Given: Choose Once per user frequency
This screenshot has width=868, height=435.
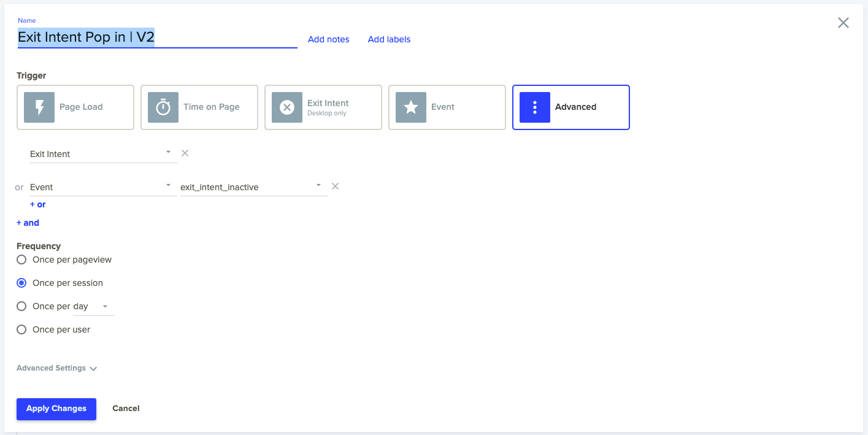Looking at the screenshot, I should click(21, 329).
